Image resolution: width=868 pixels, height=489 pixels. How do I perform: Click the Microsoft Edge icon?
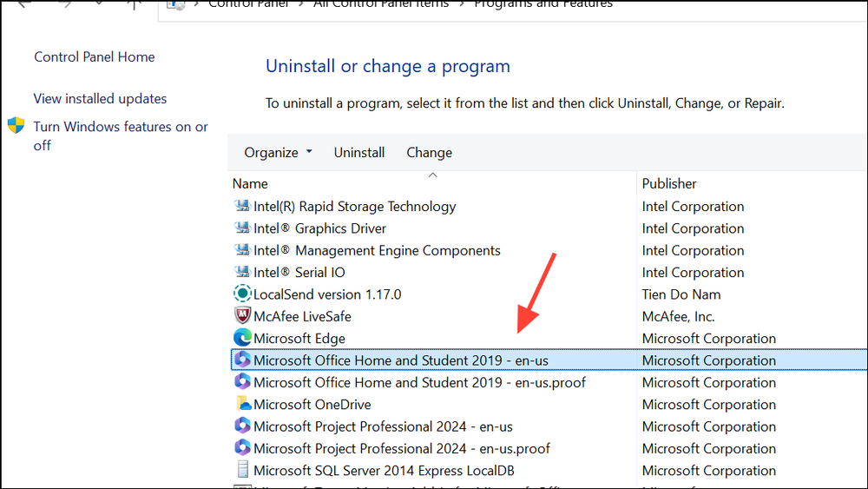[x=242, y=338]
